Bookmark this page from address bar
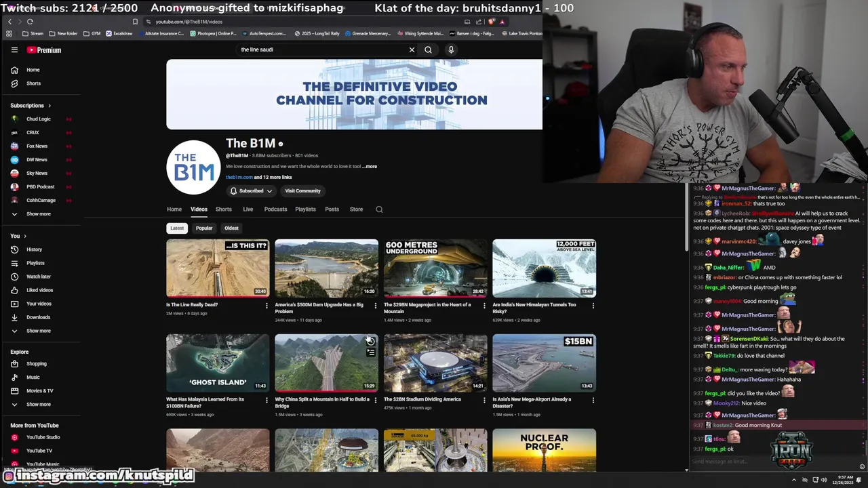868x488 pixels. [x=135, y=22]
